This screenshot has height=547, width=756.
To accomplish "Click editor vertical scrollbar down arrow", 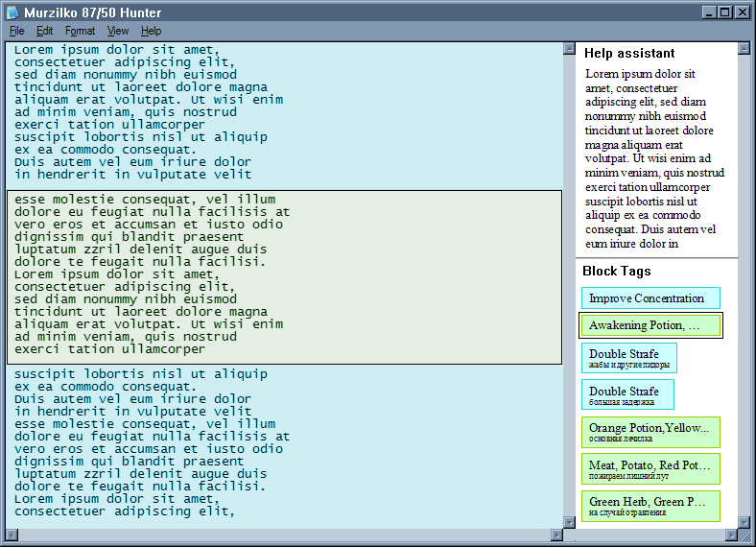I will (570, 522).
